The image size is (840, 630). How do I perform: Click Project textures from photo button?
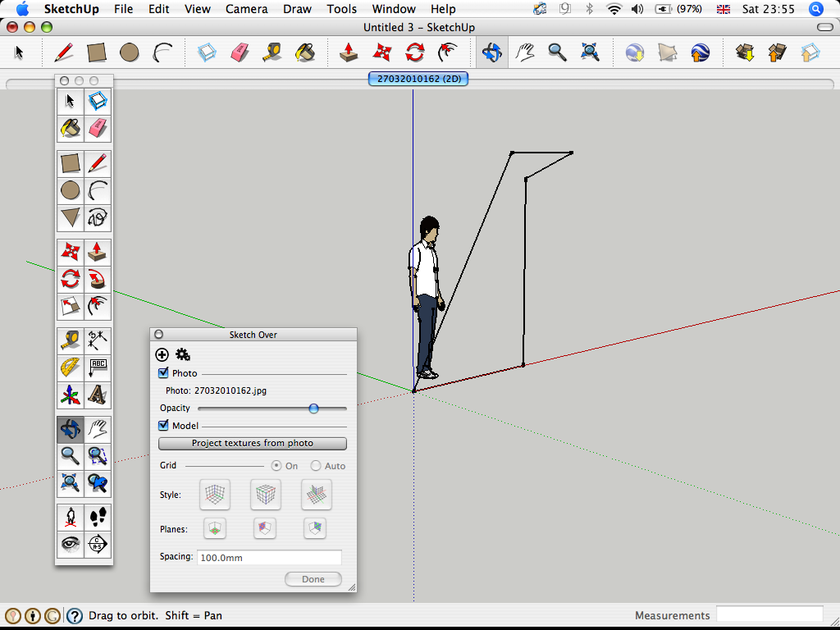tap(253, 444)
